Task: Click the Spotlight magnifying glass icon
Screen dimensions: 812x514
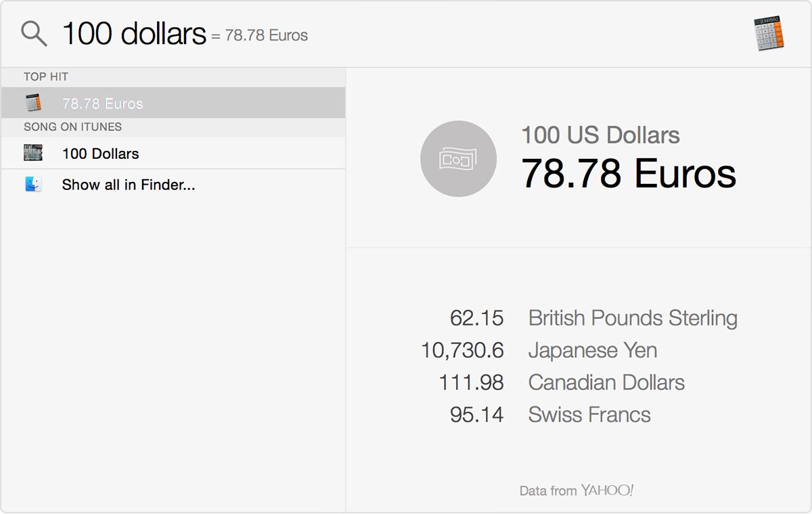Action: pyautogui.click(x=34, y=33)
